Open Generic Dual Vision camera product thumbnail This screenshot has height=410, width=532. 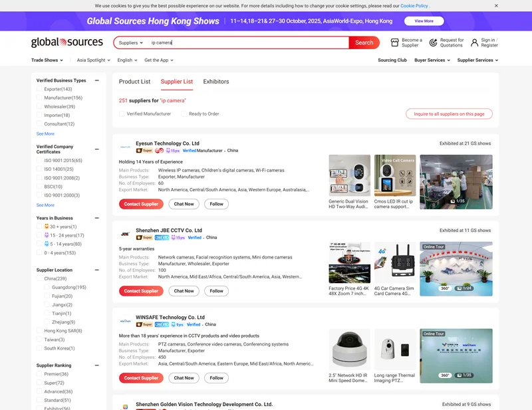[x=350, y=175]
